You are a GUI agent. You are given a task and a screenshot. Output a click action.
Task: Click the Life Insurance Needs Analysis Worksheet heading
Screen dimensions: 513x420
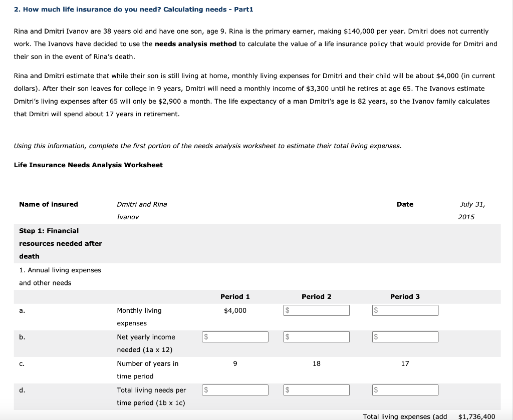tap(88, 165)
